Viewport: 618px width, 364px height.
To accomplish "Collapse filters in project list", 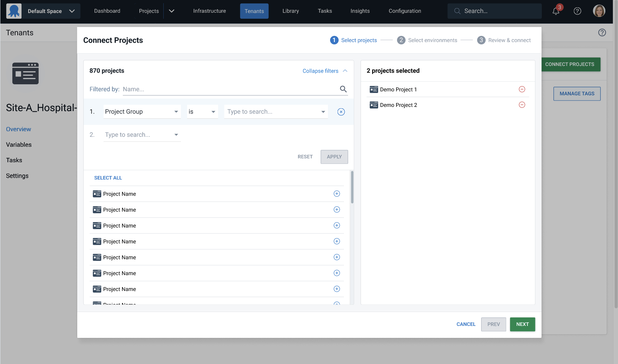I will (325, 71).
